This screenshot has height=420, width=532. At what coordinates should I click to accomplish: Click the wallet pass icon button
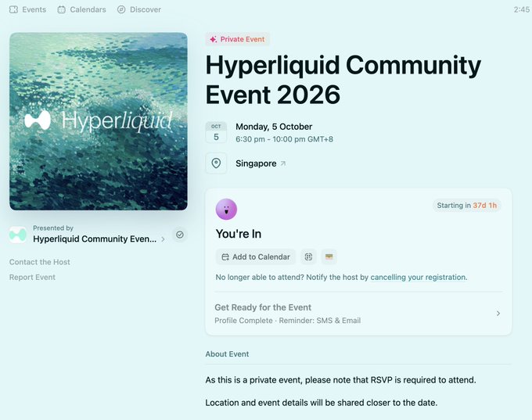[x=329, y=257]
